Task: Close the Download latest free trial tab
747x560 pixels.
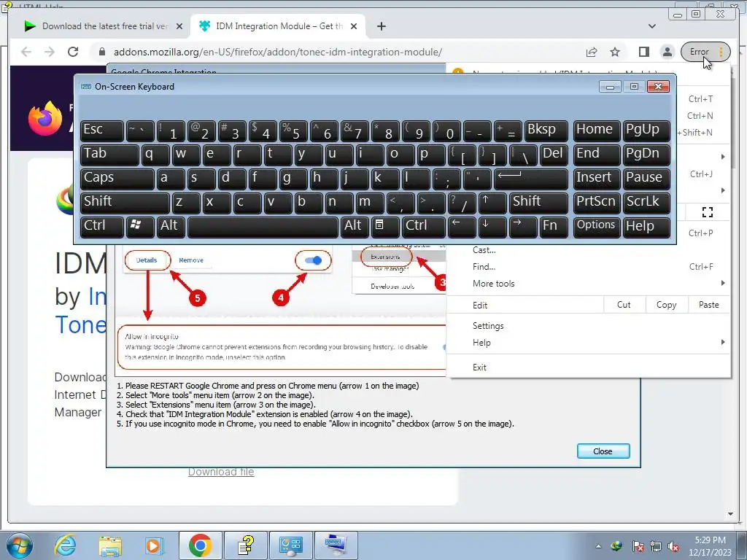Action: (179, 26)
